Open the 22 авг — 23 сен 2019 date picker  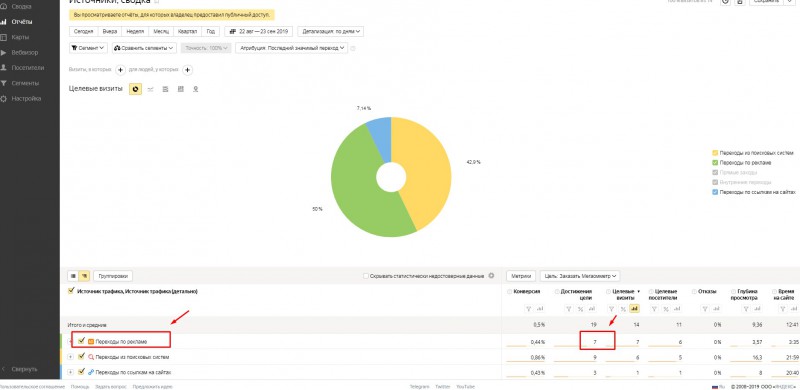click(259, 31)
